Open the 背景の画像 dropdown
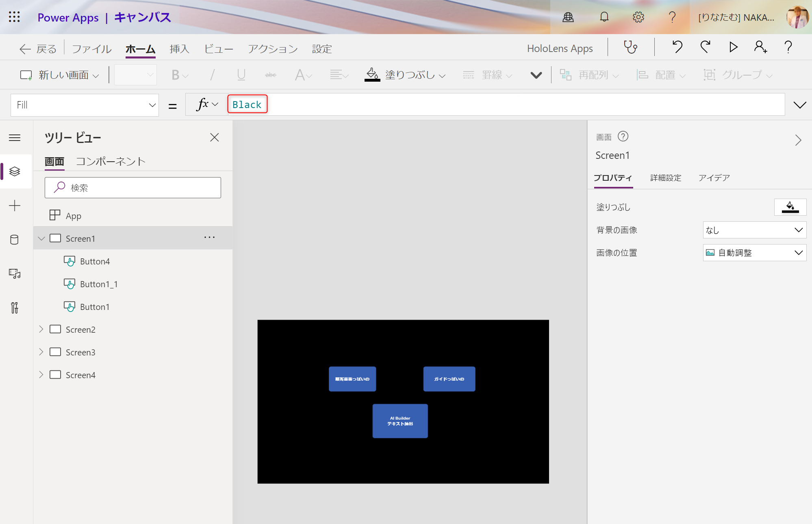The height and width of the screenshot is (524, 812). tap(754, 230)
